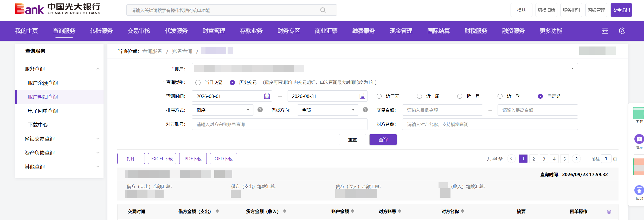Sort by 借方金额（支出） column
Image resolution: width=644 pixels, height=220 pixels.
[x=217, y=211]
